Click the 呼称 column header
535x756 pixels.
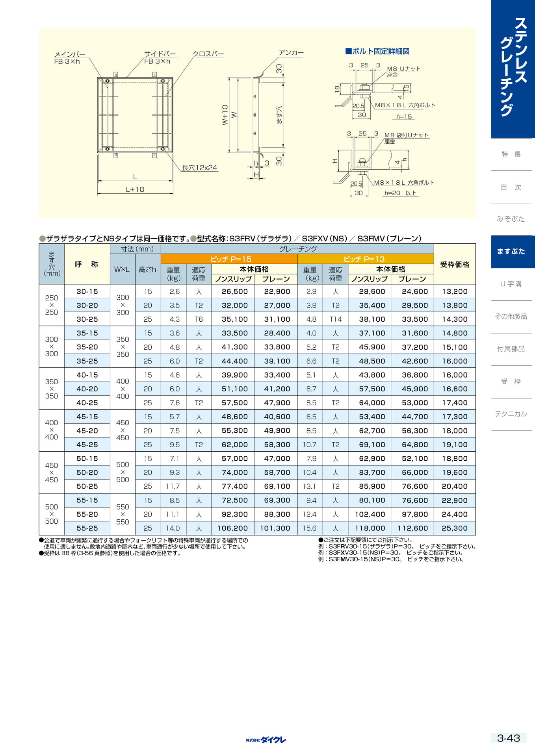point(87,264)
